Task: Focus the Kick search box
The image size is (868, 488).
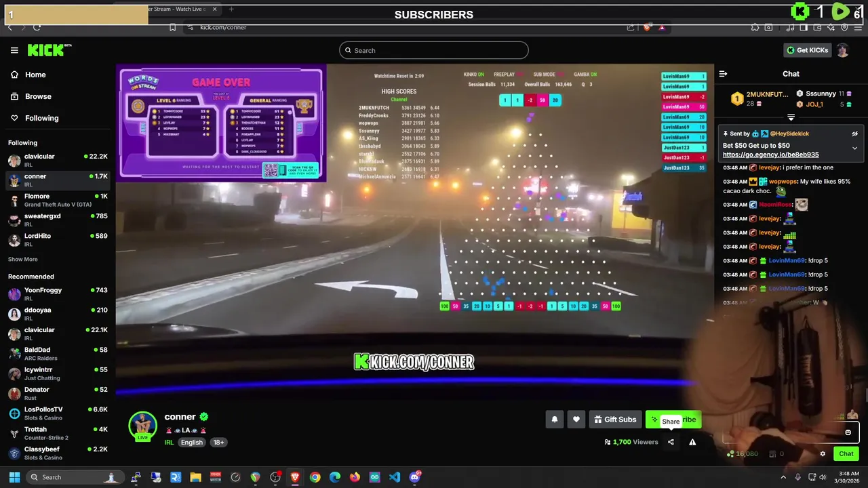Action: [x=434, y=50]
